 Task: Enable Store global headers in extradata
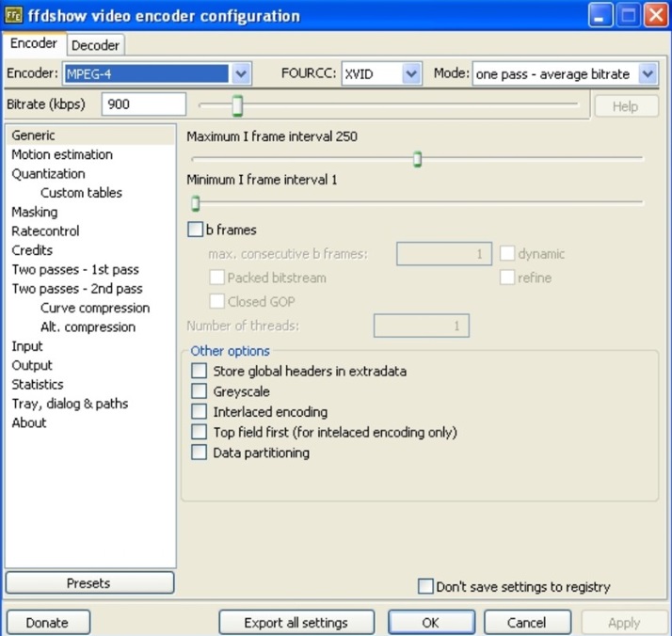[199, 372]
